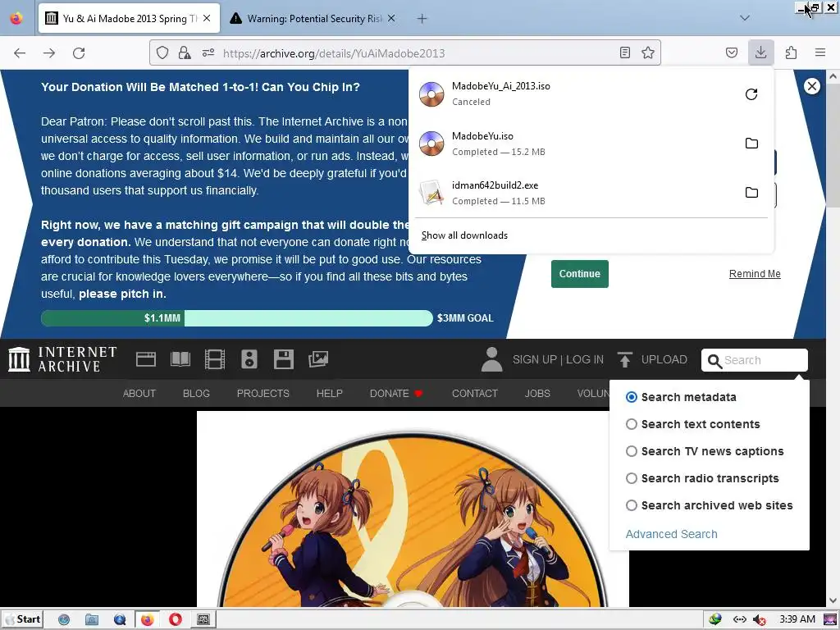The width and height of the screenshot is (840, 630).
Task: Open the Internet Archive Web icon
Action: (x=146, y=359)
